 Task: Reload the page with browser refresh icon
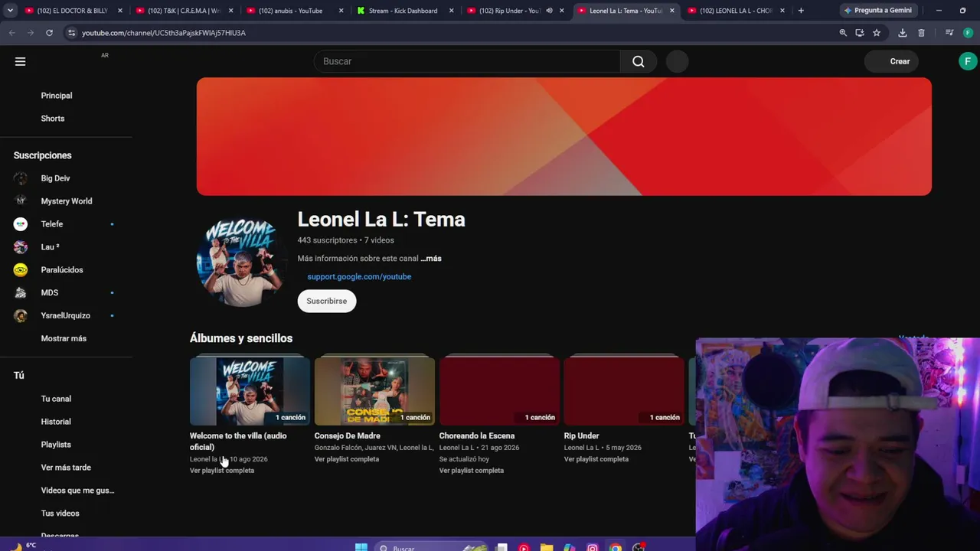point(49,33)
